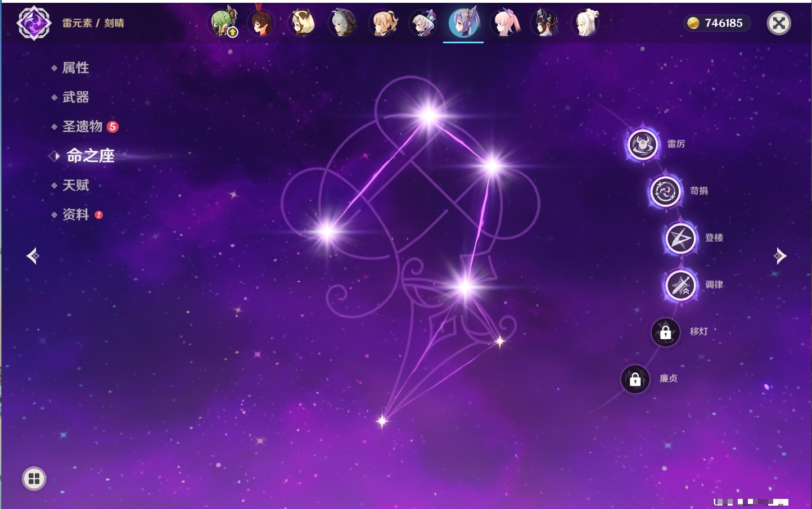Screen dimensions: 812x509
Task: Click the Electro element emblem icon
Action: [34, 23]
